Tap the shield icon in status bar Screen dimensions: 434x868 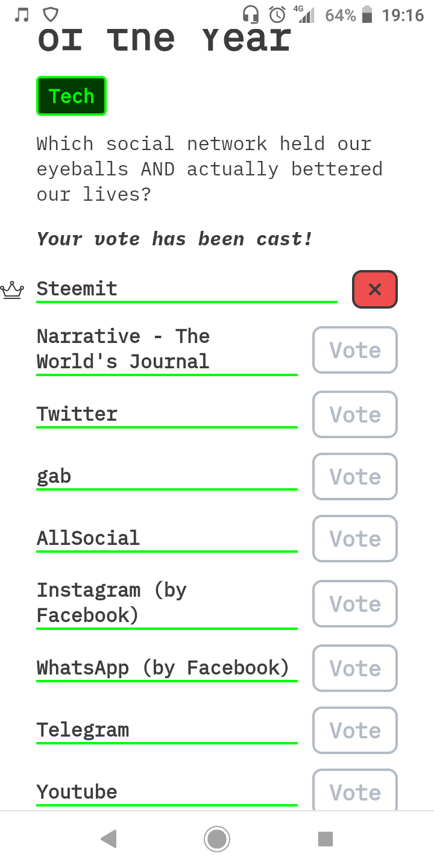[52, 14]
